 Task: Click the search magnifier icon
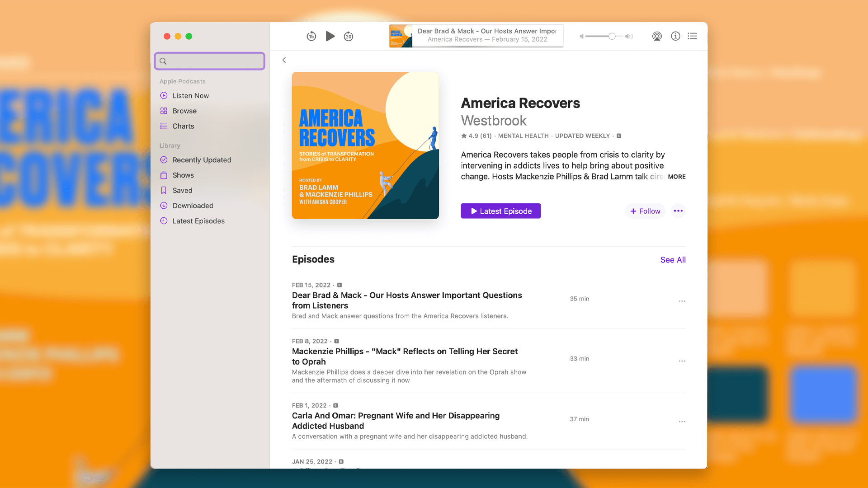coord(163,61)
